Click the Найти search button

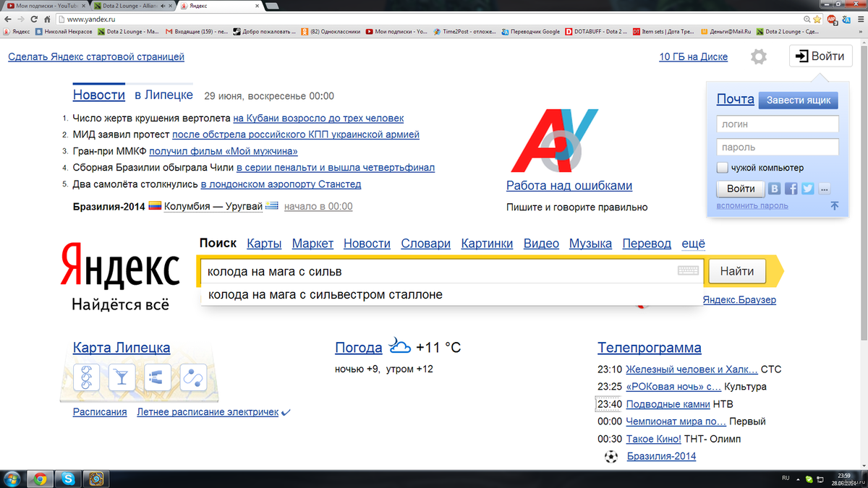pos(737,271)
